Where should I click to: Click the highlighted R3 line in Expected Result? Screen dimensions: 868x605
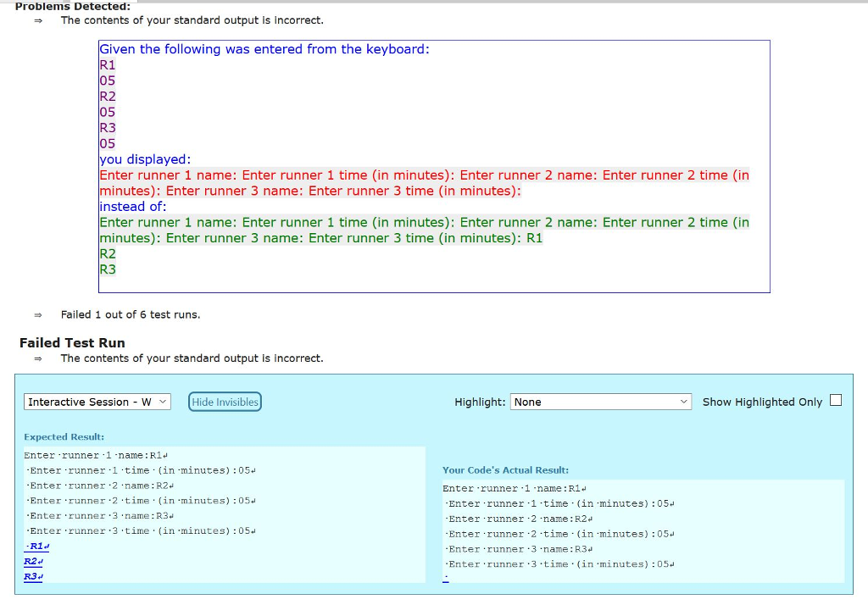pos(34,576)
